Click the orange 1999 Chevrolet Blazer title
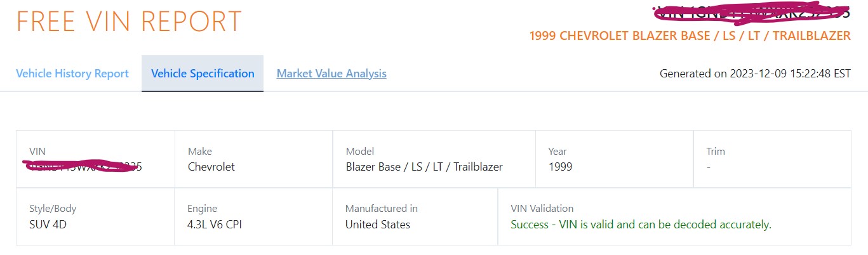This screenshot has width=868, height=255. point(690,36)
